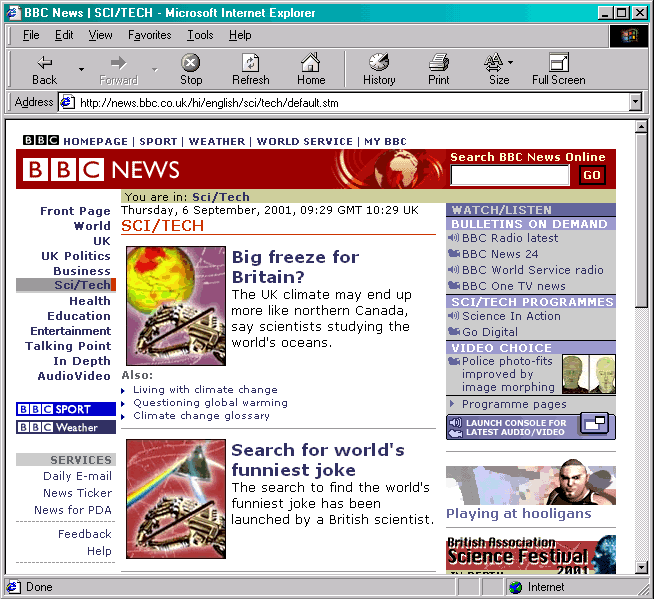Open the UK Politics section
Image resolution: width=654 pixels, height=599 pixels.
click(x=75, y=256)
